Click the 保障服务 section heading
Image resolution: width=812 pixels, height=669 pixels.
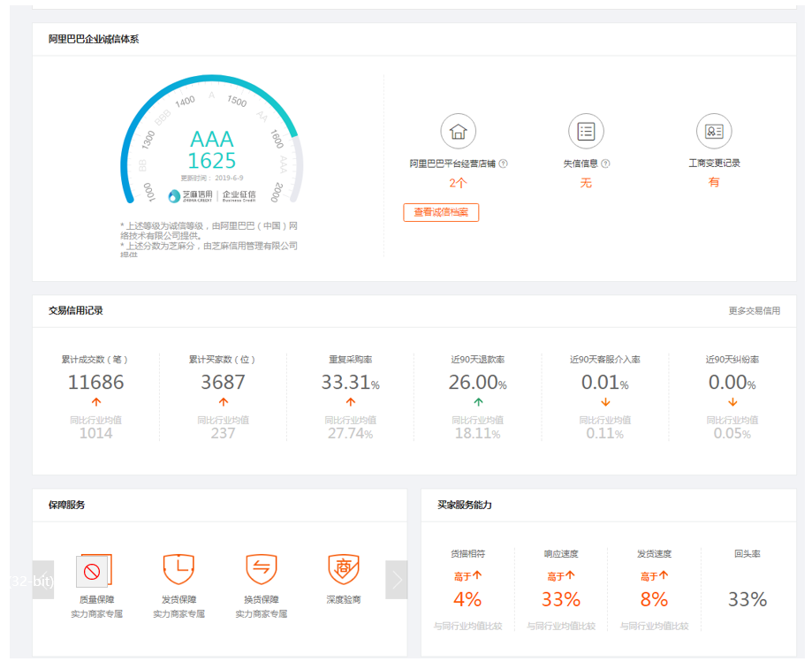click(x=66, y=505)
